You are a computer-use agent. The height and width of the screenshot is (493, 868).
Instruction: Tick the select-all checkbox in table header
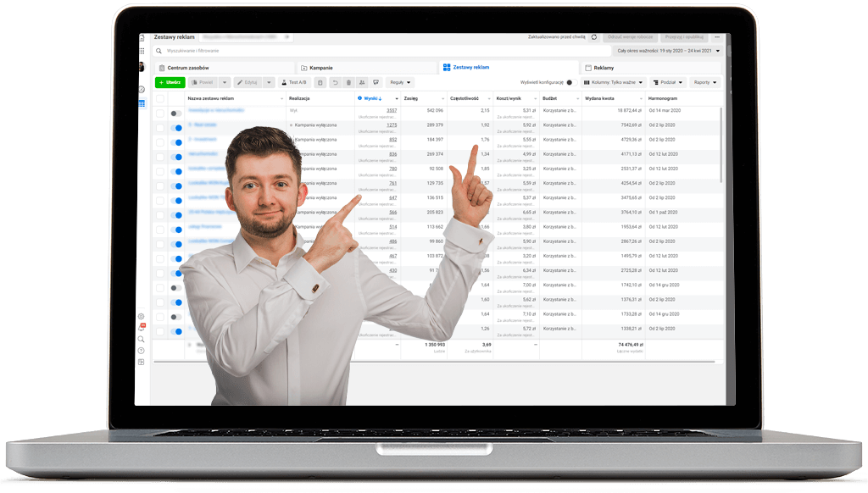[159, 98]
